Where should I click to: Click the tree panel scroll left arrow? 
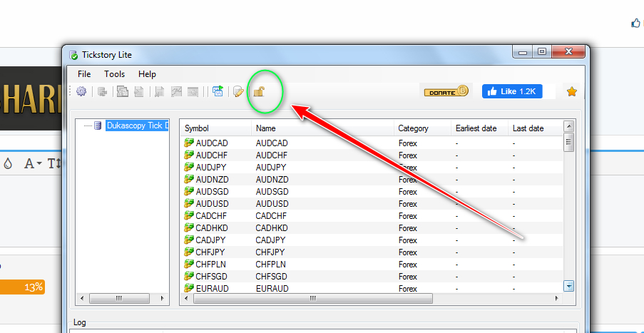click(82, 298)
